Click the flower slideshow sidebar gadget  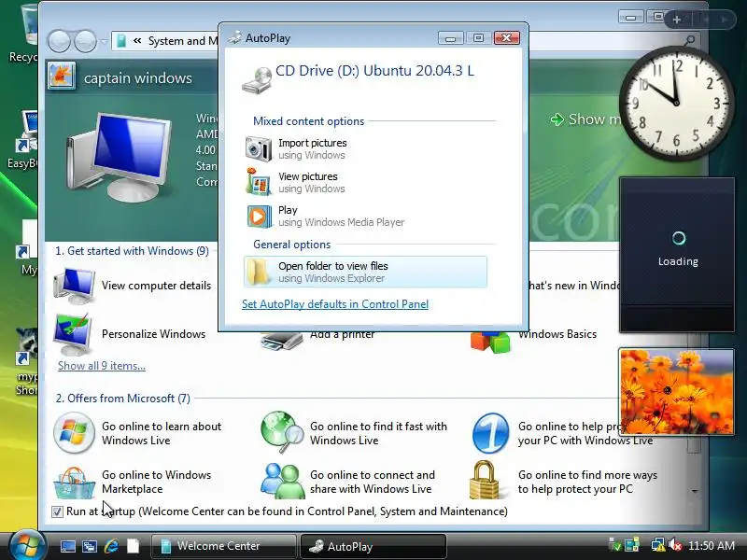tap(676, 391)
